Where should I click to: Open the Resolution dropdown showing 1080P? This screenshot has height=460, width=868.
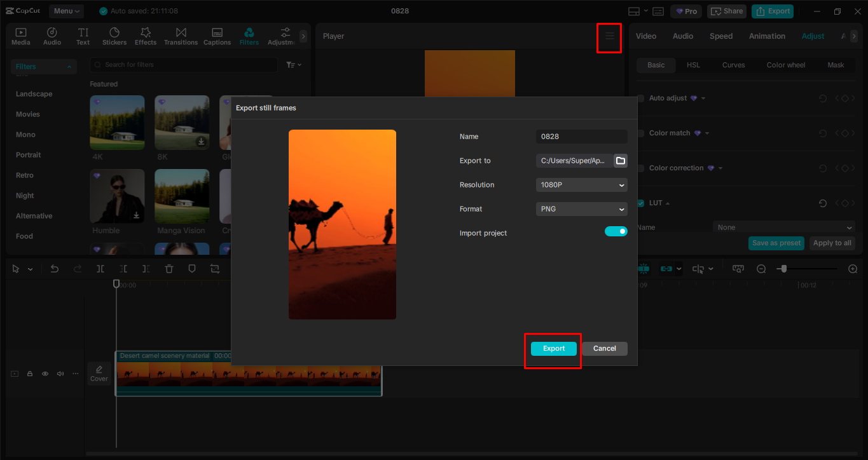581,185
